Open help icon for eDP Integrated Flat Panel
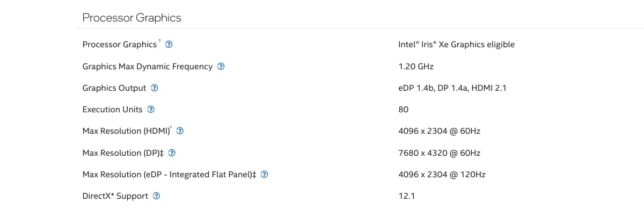This screenshot has width=644, height=209. [x=264, y=175]
